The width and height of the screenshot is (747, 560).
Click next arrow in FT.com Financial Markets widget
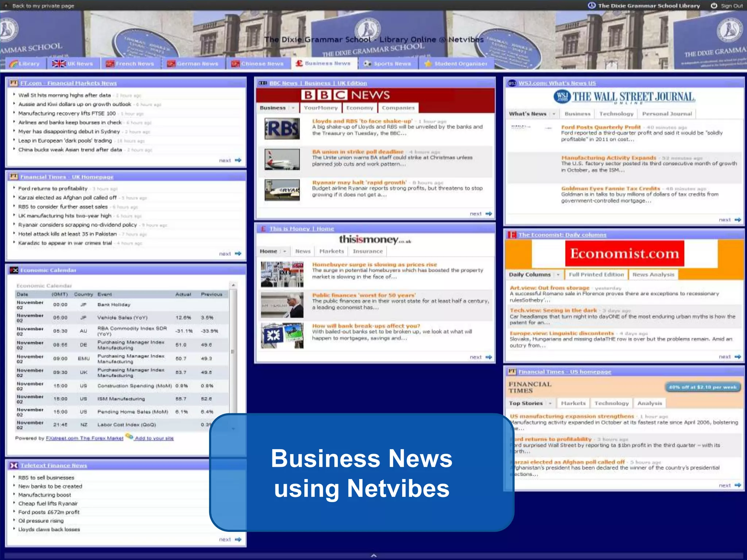238,160
